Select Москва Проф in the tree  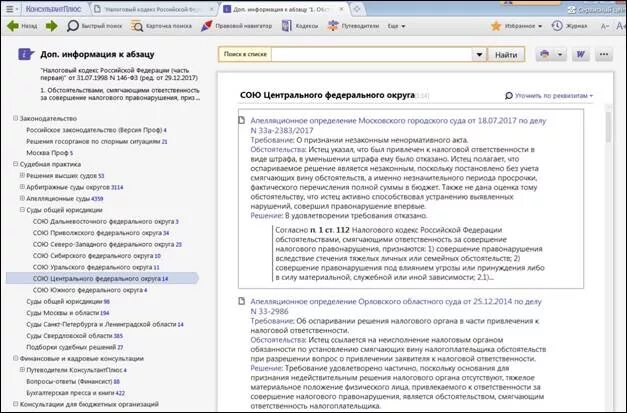click(50, 153)
